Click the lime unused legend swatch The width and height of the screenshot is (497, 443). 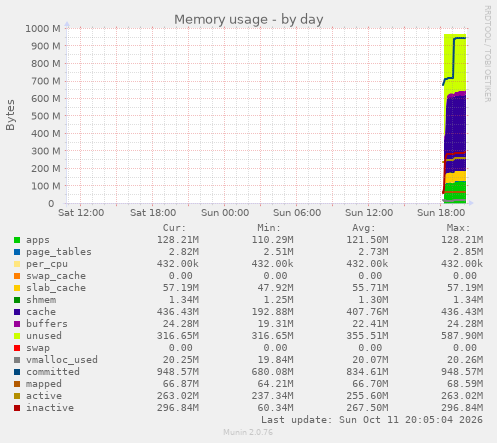point(17,336)
